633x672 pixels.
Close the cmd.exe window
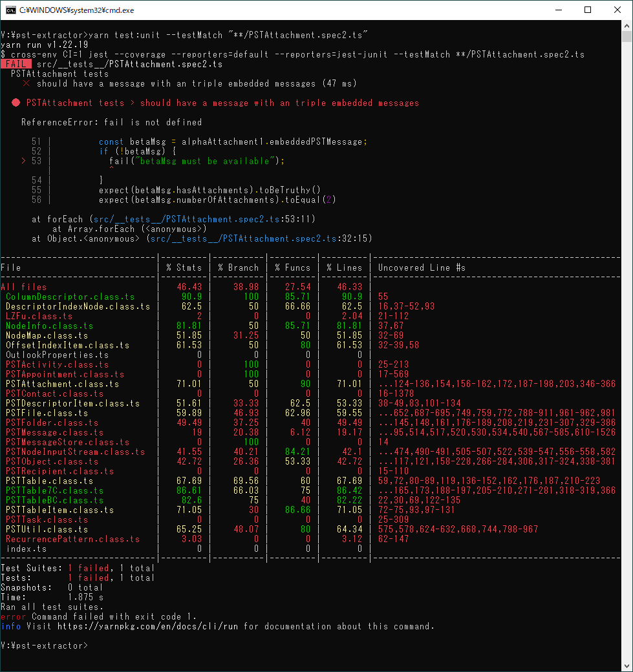pos(617,10)
